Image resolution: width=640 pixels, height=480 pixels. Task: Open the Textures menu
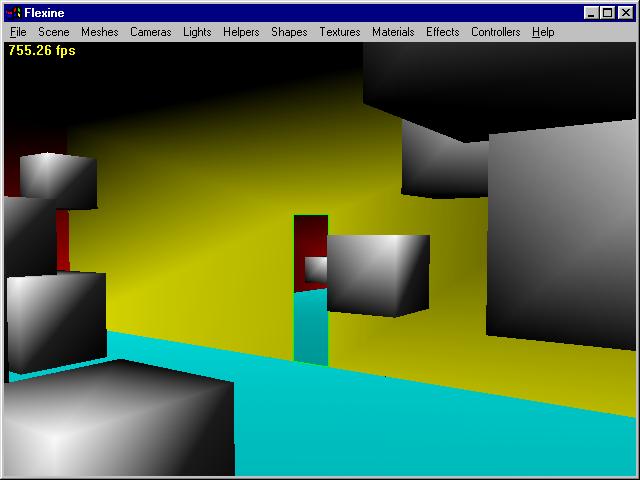[x=340, y=32]
